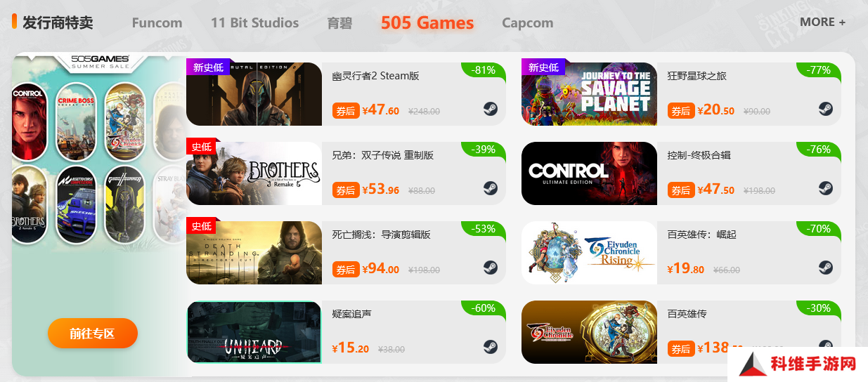Click Steam icon on 疑案追声 card
Screen dimensions: 868x382
[x=490, y=347]
